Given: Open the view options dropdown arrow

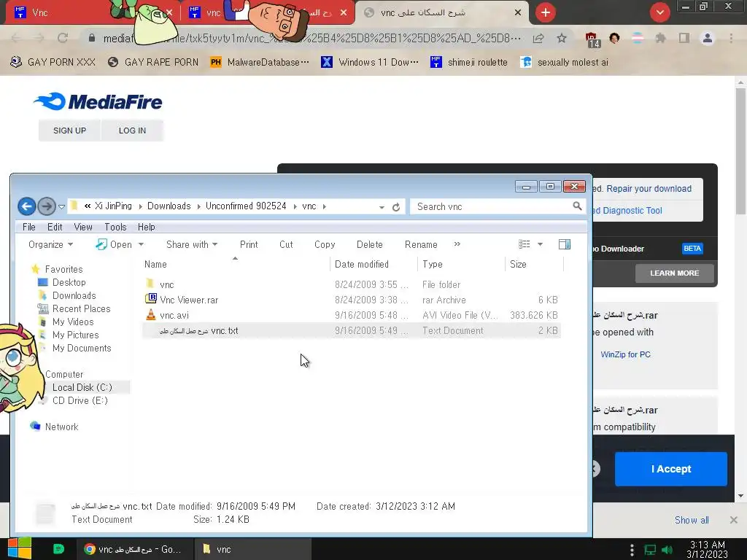Looking at the screenshot, I should 541,244.
